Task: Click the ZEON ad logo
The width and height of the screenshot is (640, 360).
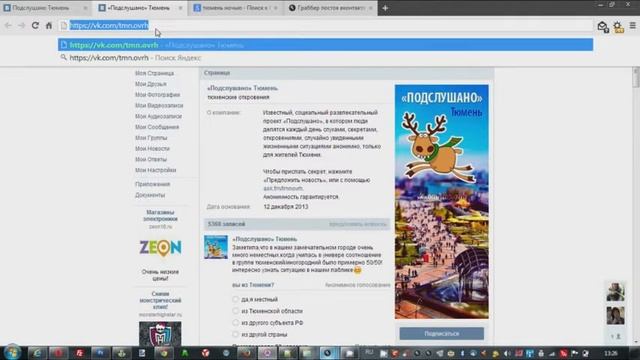Action: point(160,247)
